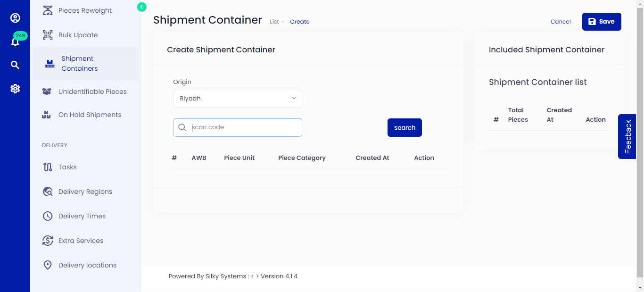This screenshot has height=292, width=644.
Task: Open the settings gear in sidebar
Action: [15, 88]
